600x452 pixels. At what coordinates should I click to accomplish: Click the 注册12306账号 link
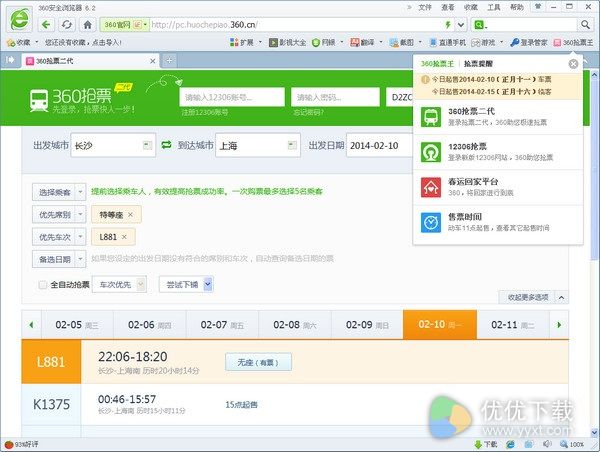click(205, 112)
